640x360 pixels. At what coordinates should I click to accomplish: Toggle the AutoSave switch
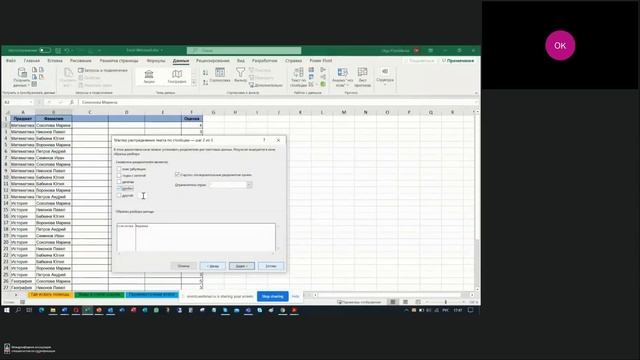45,51
